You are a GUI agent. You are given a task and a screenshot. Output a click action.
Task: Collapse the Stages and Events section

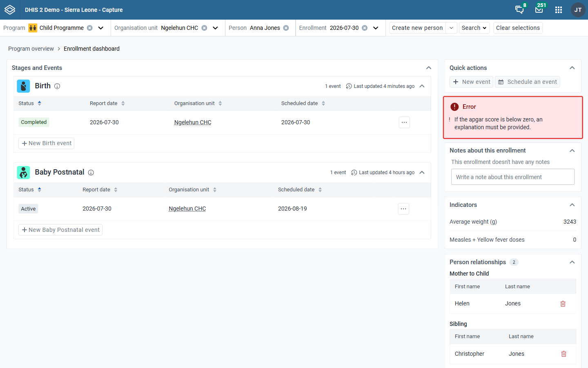(429, 68)
